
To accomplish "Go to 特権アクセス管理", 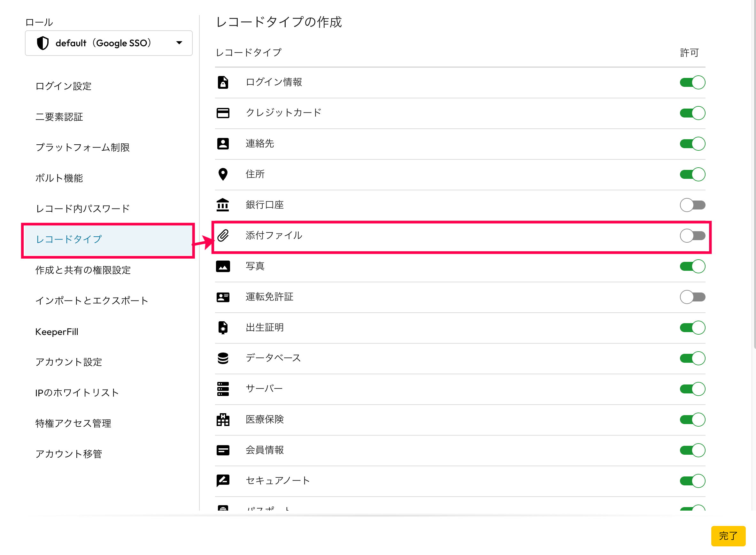I will (x=73, y=423).
